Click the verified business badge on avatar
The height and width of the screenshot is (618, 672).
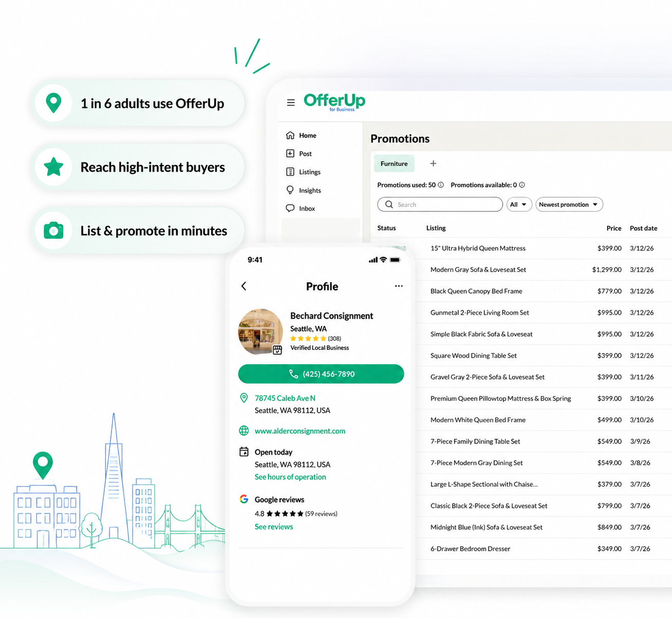277,350
